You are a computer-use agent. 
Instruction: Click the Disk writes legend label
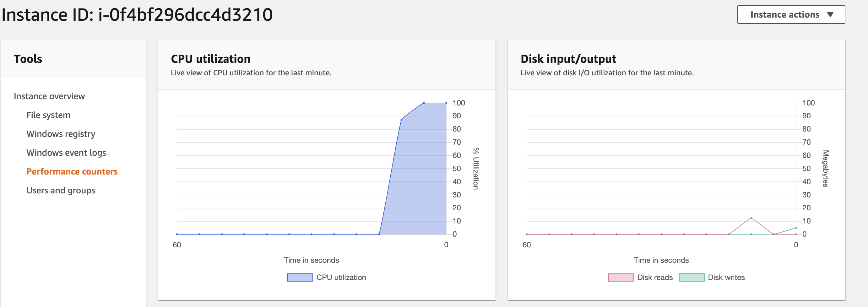click(726, 277)
